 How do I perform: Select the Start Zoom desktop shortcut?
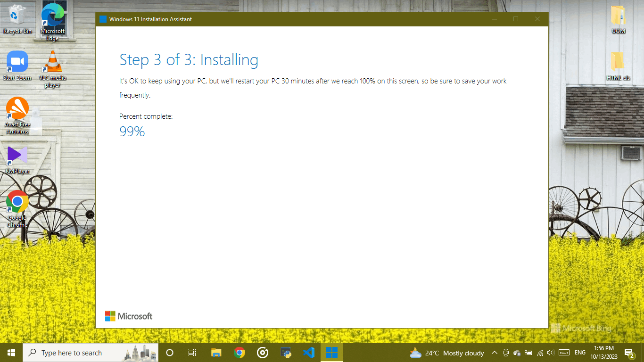tap(17, 66)
